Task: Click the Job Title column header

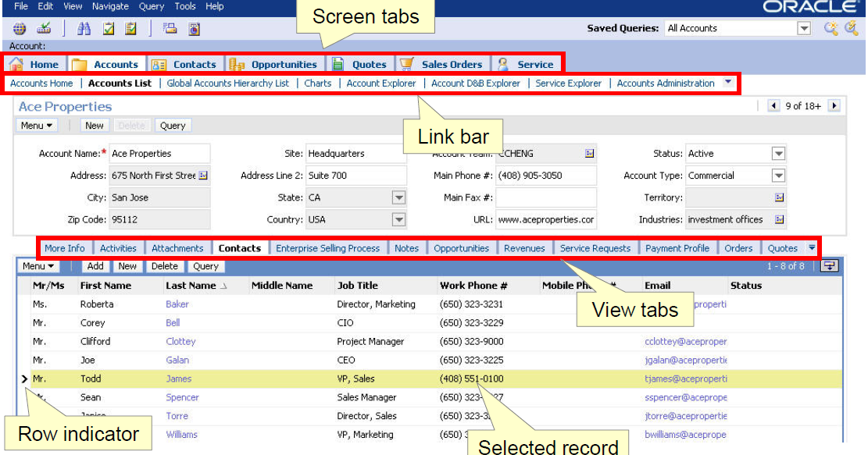Action: click(x=358, y=286)
